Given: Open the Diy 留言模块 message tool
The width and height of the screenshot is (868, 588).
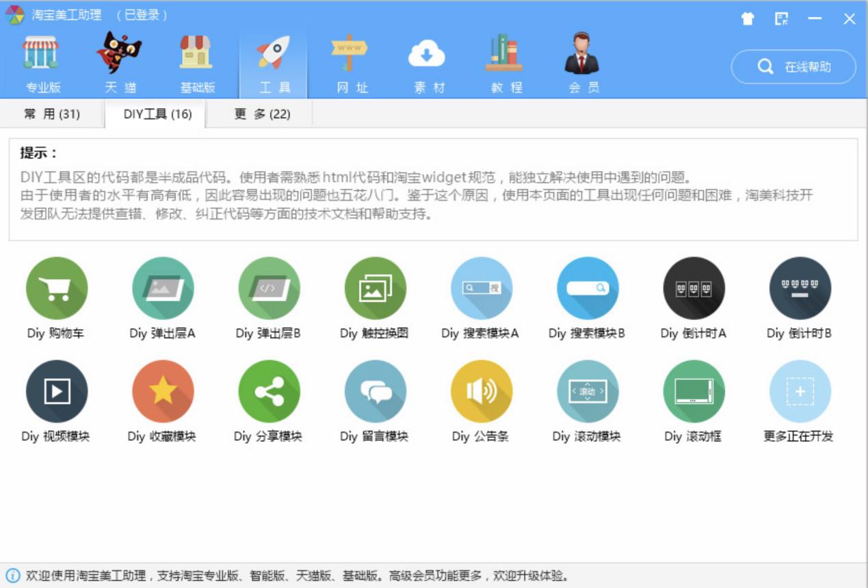Looking at the screenshot, I should click(x=375, y=391).
